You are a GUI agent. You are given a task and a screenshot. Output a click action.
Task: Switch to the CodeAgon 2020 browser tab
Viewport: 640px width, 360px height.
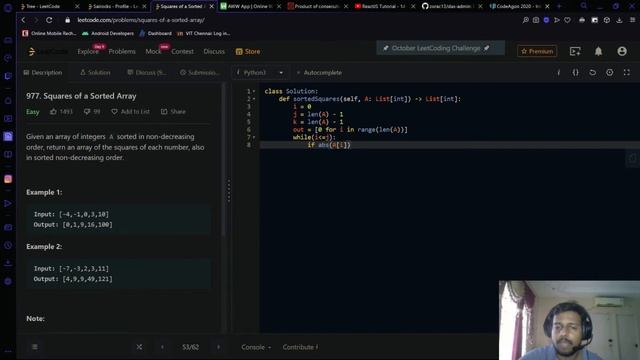coord(518,6)
